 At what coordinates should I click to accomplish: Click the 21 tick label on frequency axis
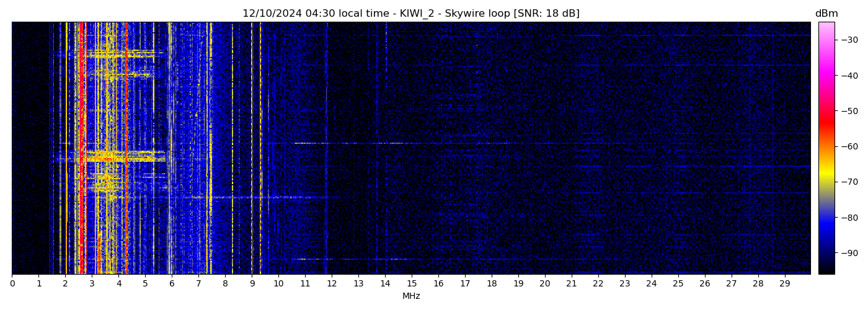click(x=572, y=284)
